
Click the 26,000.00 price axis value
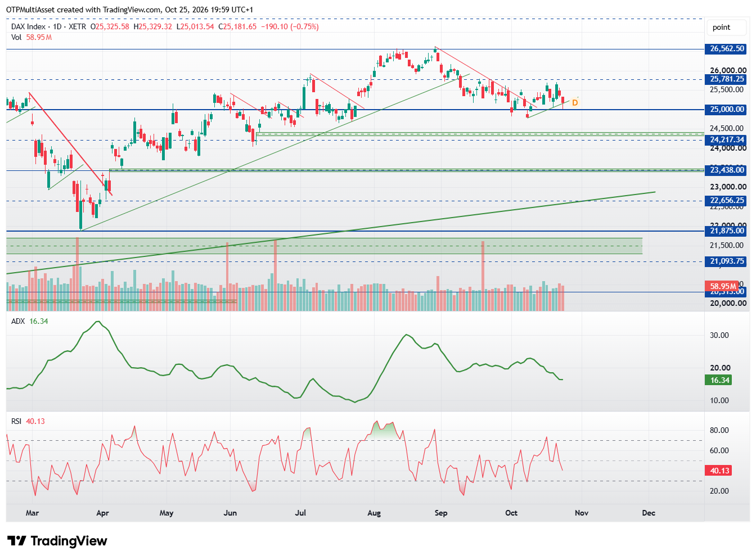tap(728, 70)
